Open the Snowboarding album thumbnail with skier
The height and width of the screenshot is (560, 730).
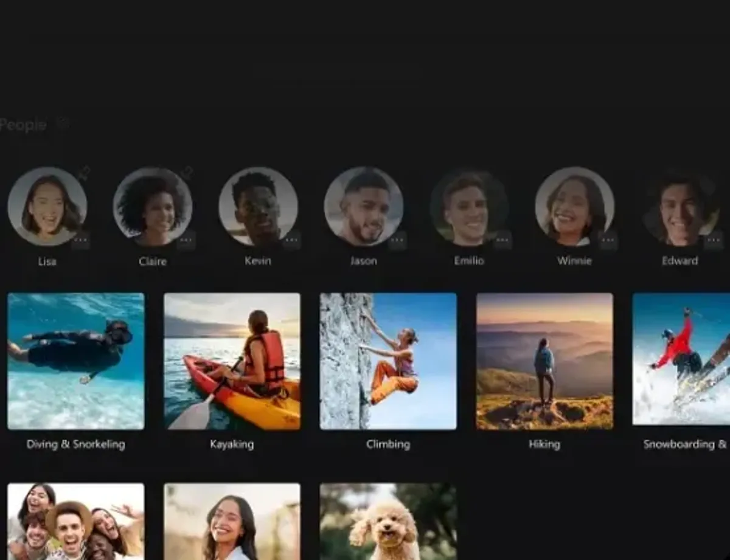coord(681,359)
